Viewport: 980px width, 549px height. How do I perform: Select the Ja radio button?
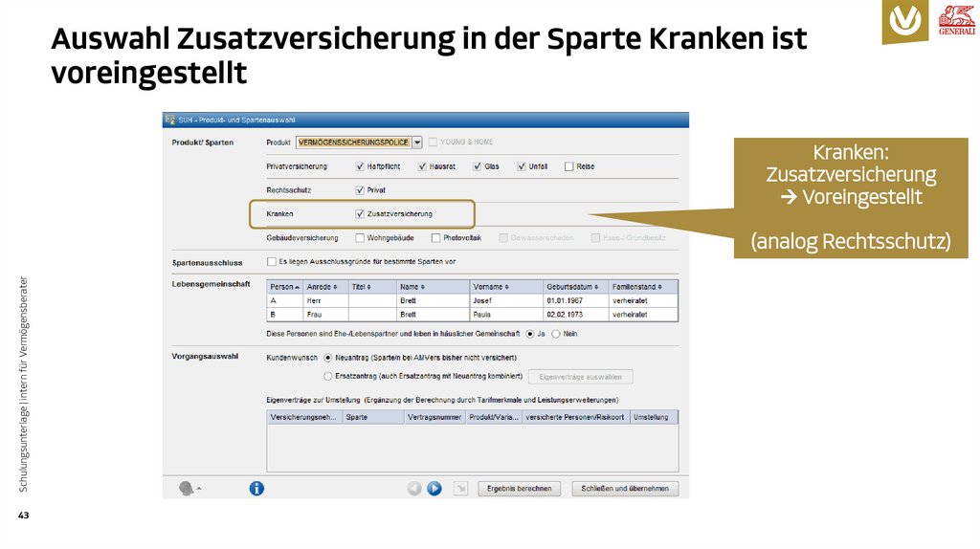point(530,334)
